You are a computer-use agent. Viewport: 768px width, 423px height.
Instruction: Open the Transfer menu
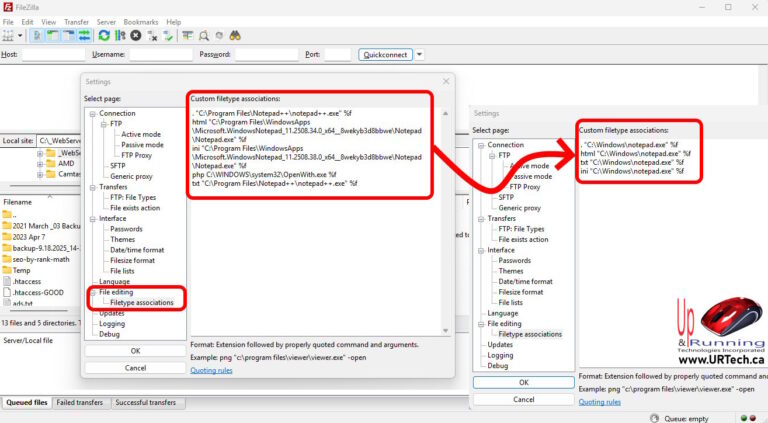76,22
